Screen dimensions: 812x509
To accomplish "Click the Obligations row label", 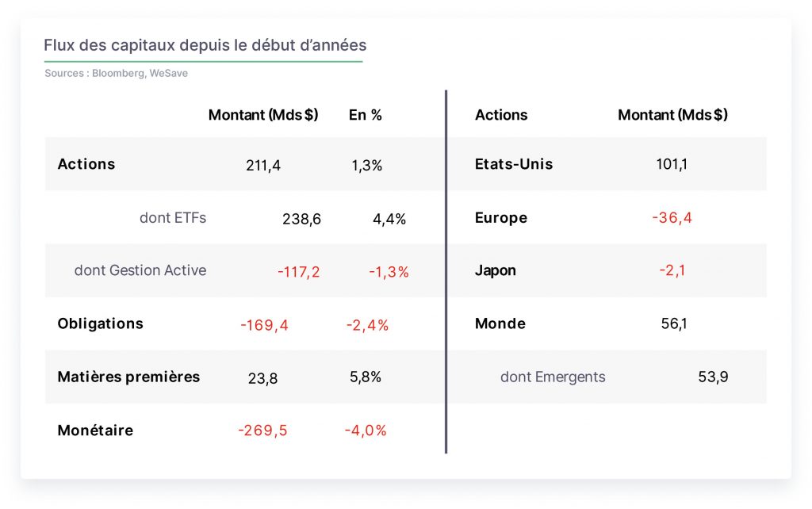I will (101, 323).
